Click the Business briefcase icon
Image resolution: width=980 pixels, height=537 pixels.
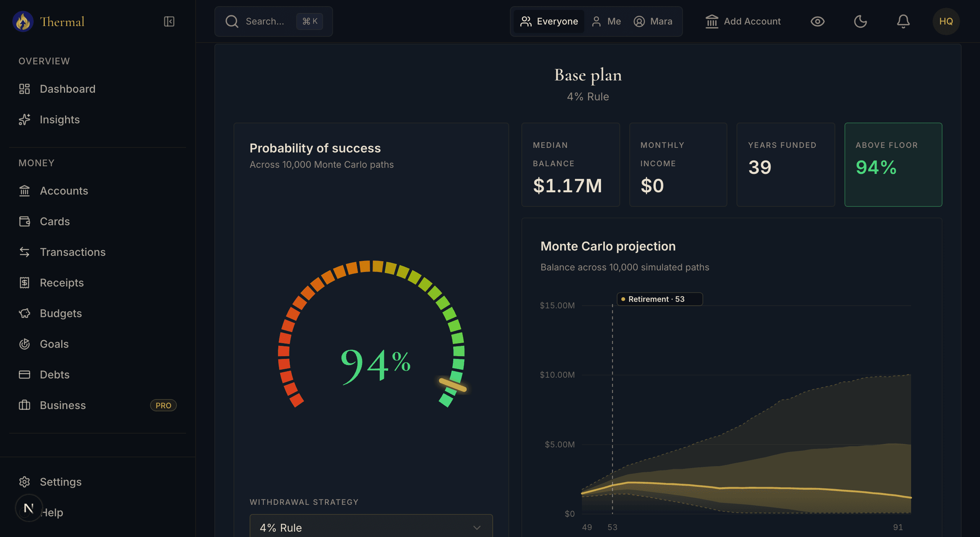(x=24, y=405)
